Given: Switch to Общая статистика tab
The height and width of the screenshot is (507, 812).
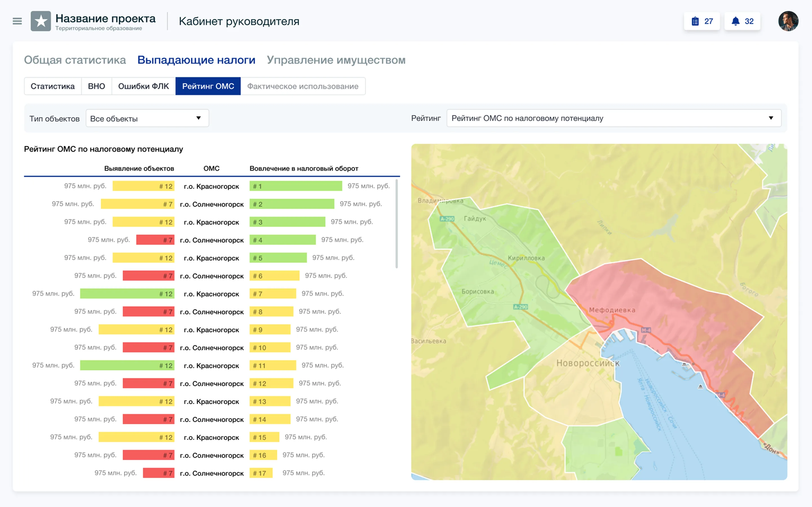Looking at the screenshot, I should click(x=75, y=60).
